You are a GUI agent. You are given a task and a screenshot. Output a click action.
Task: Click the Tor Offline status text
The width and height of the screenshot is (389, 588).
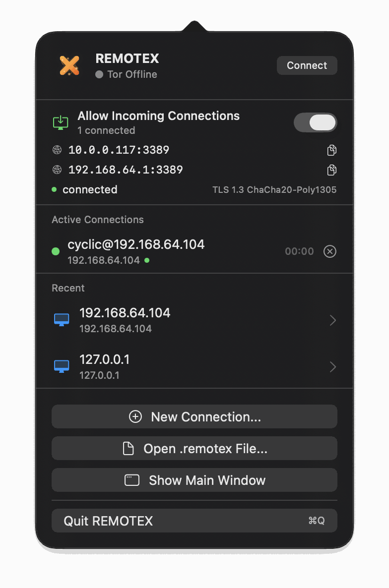[132, 74]
